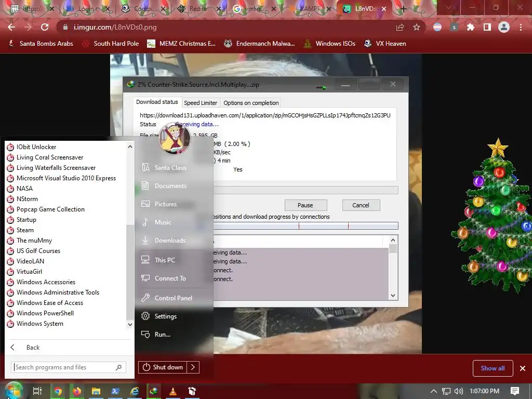Open VX Heaven bookmark
This screenshot has height=399, width=532.
tap(385, 44)
